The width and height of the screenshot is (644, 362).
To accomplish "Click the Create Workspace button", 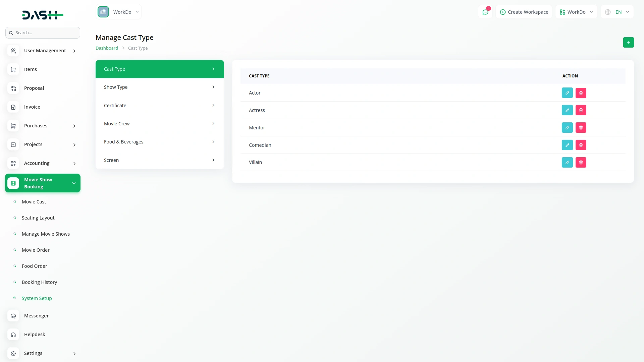I will 524,12.
